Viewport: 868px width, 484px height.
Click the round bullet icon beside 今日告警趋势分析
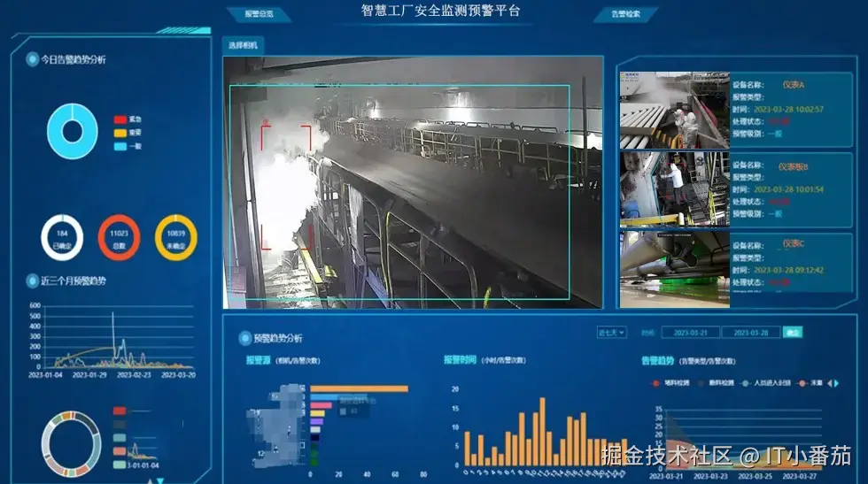point(32,59)
